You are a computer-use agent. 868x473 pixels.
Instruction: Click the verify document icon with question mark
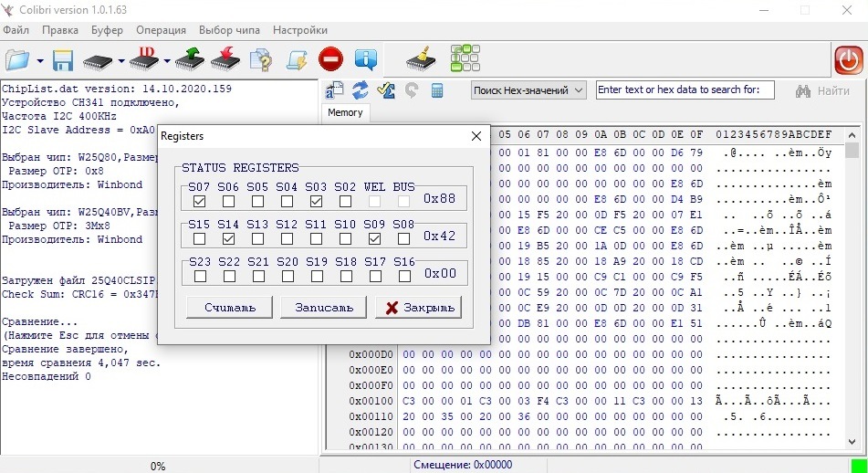coord(261,60)
